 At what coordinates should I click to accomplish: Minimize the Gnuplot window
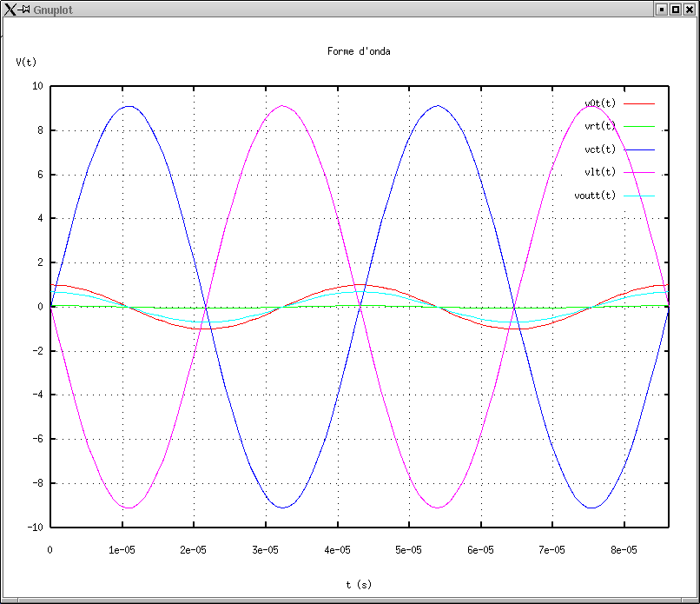click(662, 9)
